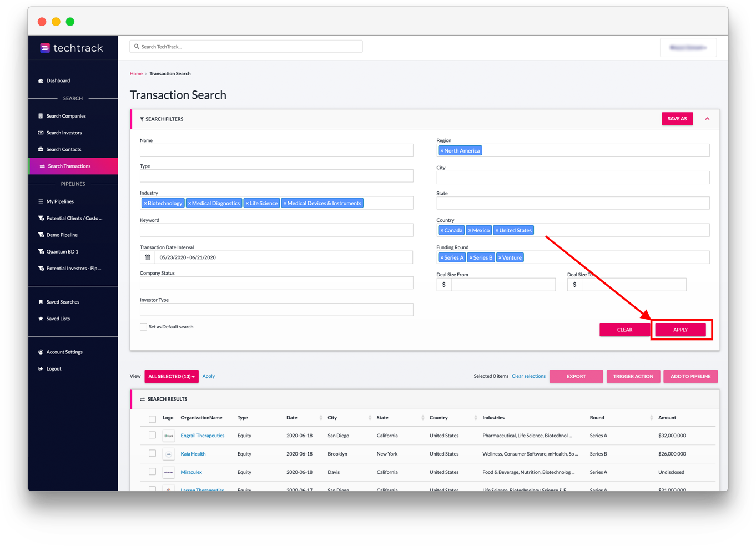Click the techtrack logo icon
This screenshot has height=546, width=756.
[x=45, y=48]
